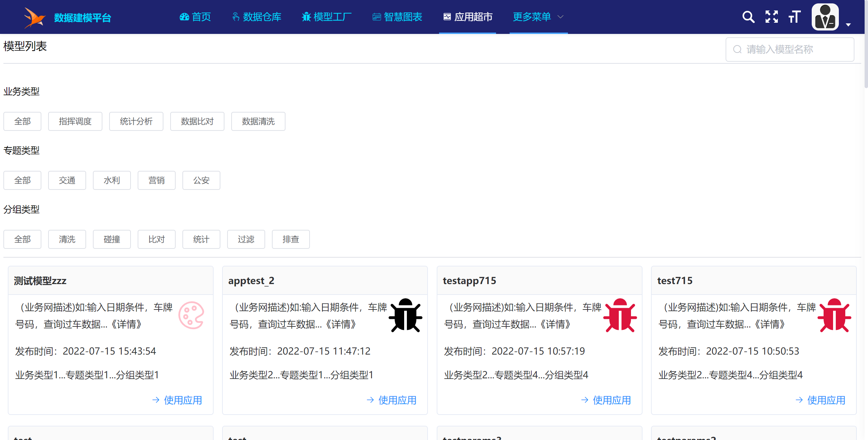Select the 指挥调度 business type filter
Image resolution: width=868 pixels, height=440 pixels.
pos(75,121)
